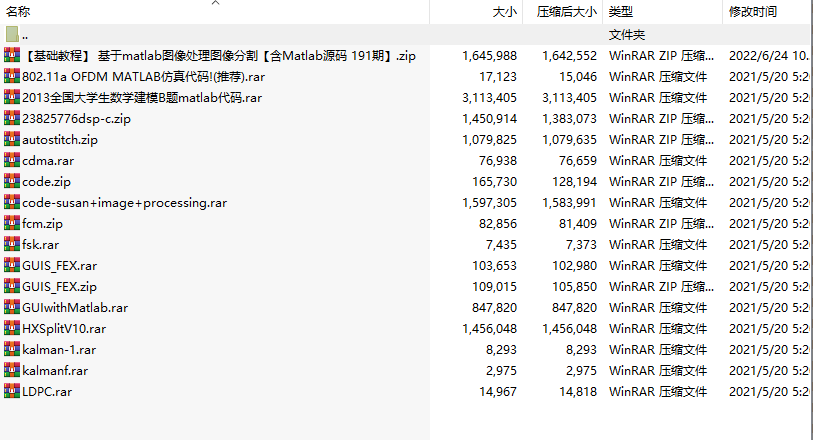Sort by the 压缩后大小 column header

coord(567,11)
